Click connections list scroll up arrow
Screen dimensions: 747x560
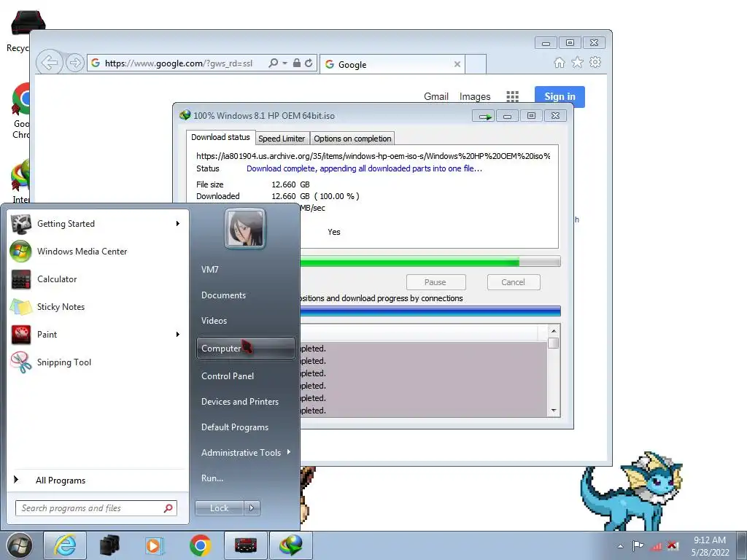554,330
